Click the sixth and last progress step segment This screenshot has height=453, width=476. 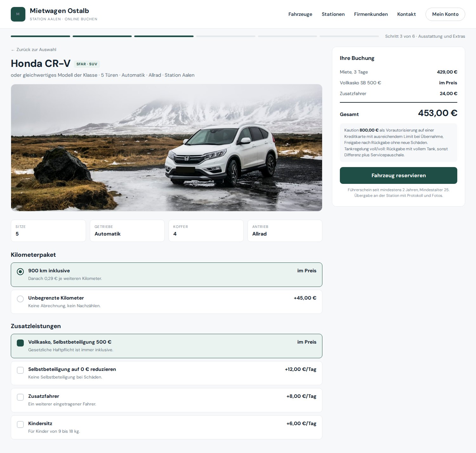pos(349,36)
